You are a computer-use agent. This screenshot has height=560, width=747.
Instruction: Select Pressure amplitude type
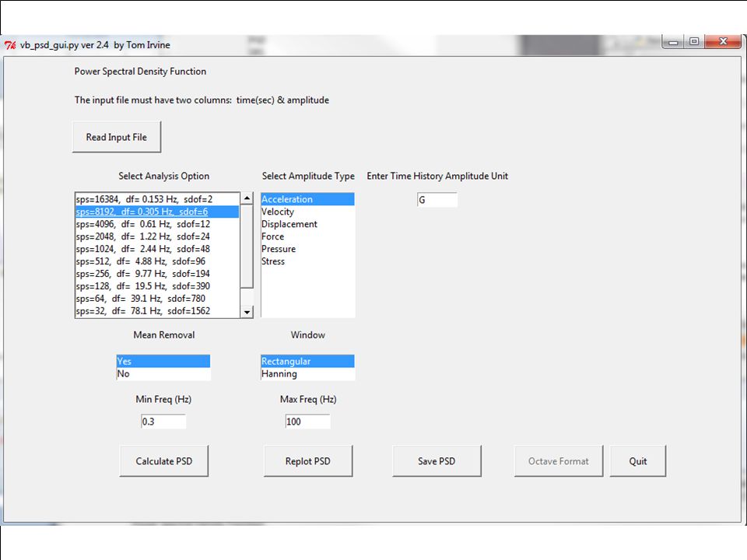click(x=308, y=249)
